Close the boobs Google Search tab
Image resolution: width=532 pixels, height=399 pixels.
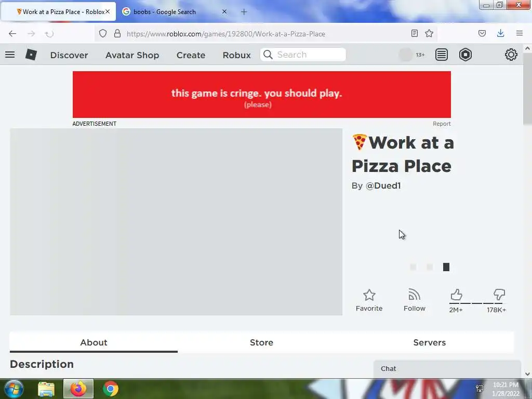(x=224, y=11)
